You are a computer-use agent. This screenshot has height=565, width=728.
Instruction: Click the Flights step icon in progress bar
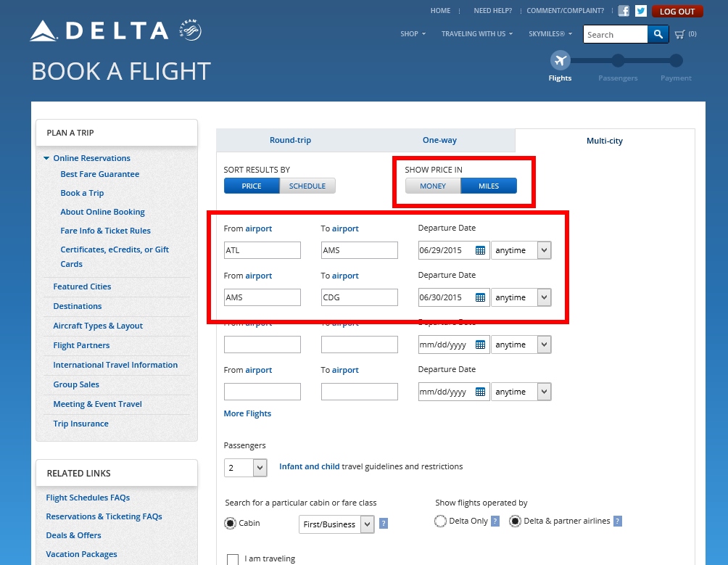point(560,61)
